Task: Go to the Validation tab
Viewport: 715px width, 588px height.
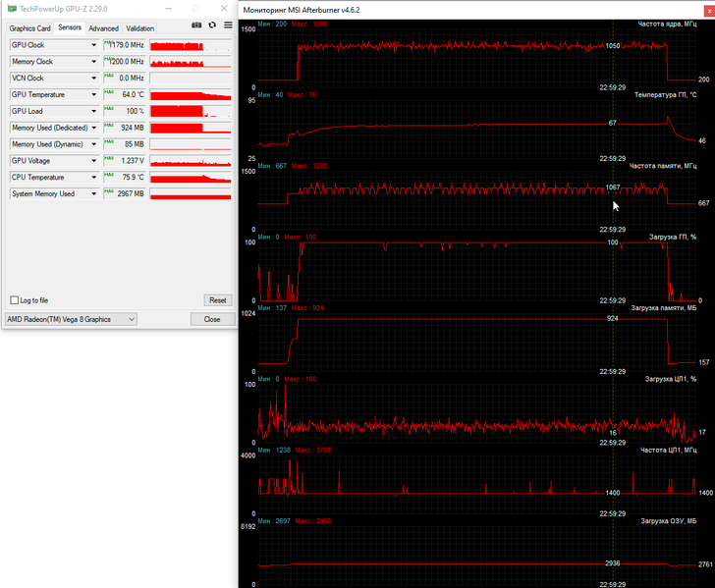Action: 140,28
